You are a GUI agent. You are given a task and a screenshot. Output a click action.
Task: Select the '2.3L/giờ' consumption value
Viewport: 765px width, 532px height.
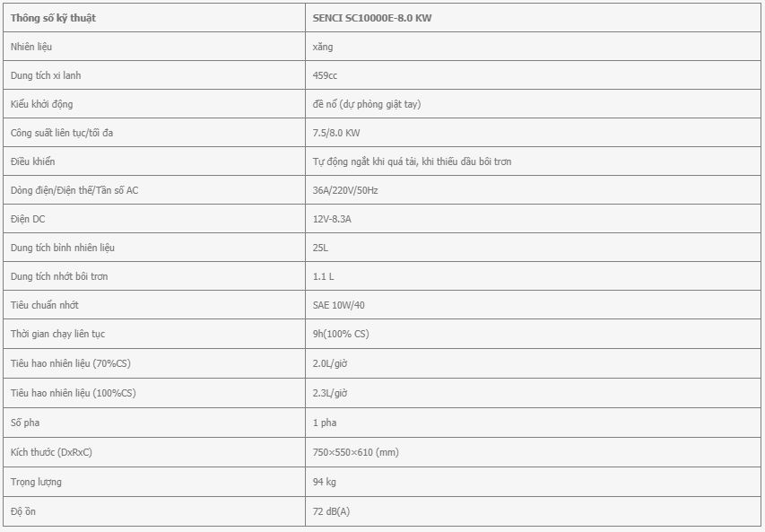tap(330, 393)
